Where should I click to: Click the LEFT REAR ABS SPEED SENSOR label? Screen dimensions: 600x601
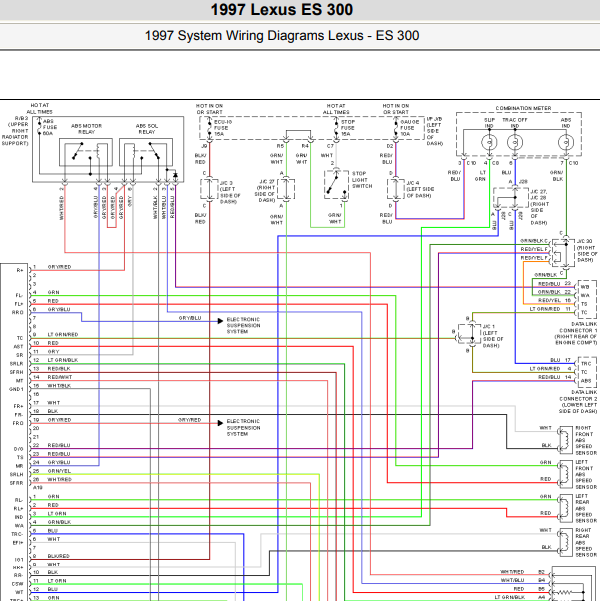point(586,508)
